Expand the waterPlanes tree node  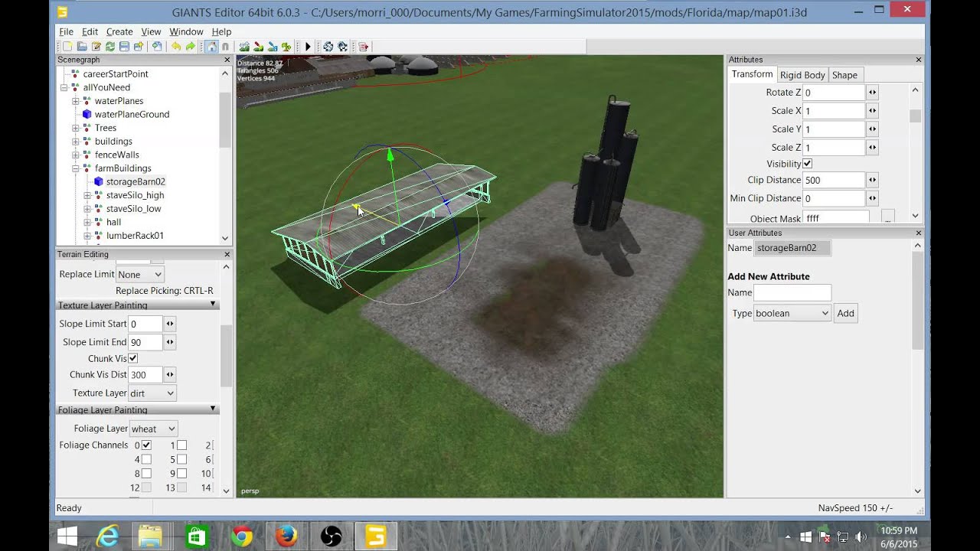click(x=76, y=101)
